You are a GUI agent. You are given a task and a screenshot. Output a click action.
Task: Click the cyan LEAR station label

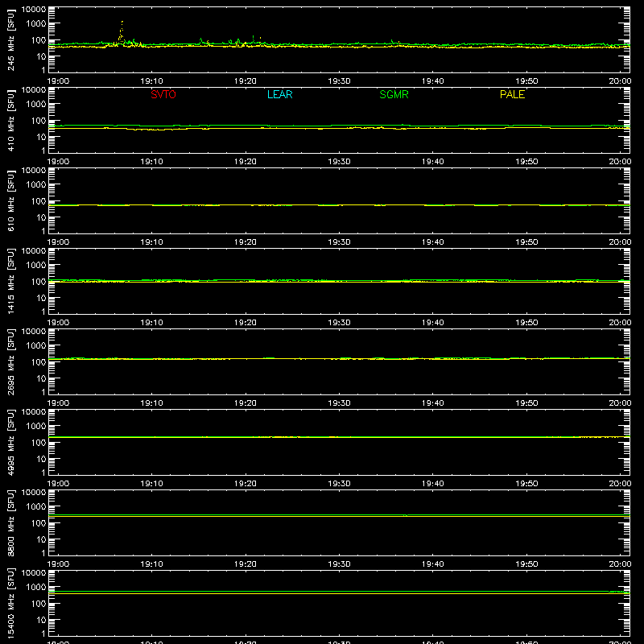[279, 94]
